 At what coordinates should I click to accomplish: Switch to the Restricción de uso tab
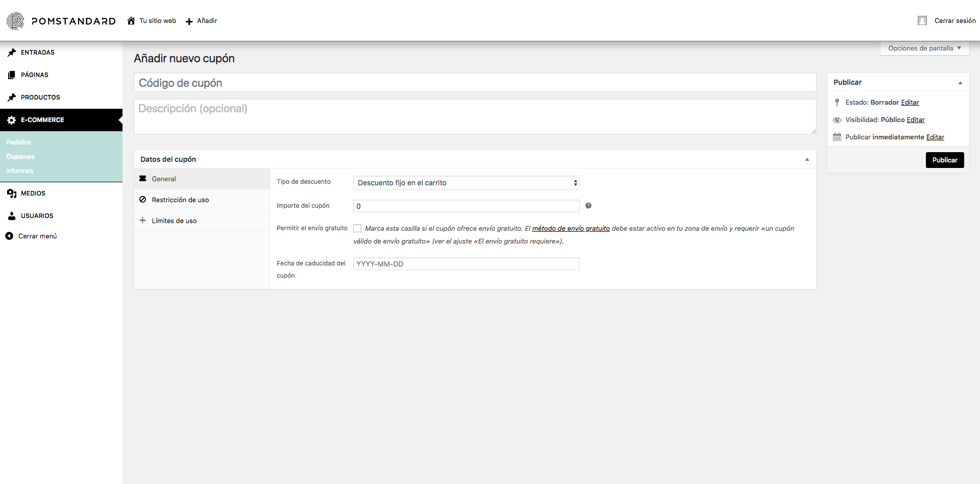coord(180,200)
